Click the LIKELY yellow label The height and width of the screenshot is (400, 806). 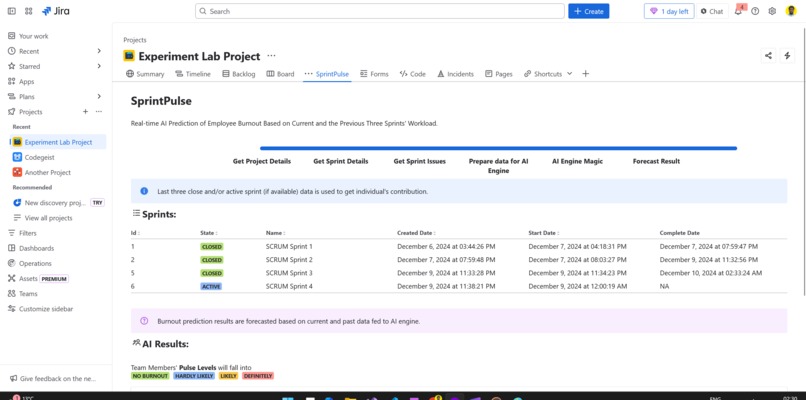coord(228,376)
